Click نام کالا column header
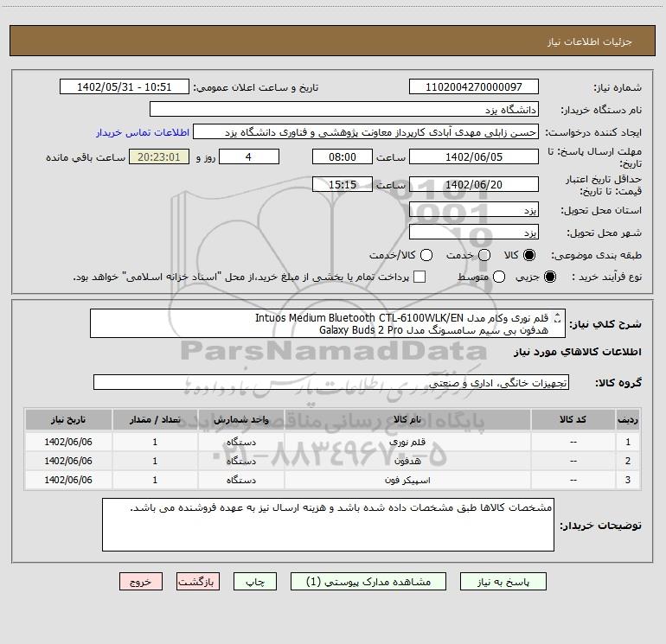 coord(407,420)
